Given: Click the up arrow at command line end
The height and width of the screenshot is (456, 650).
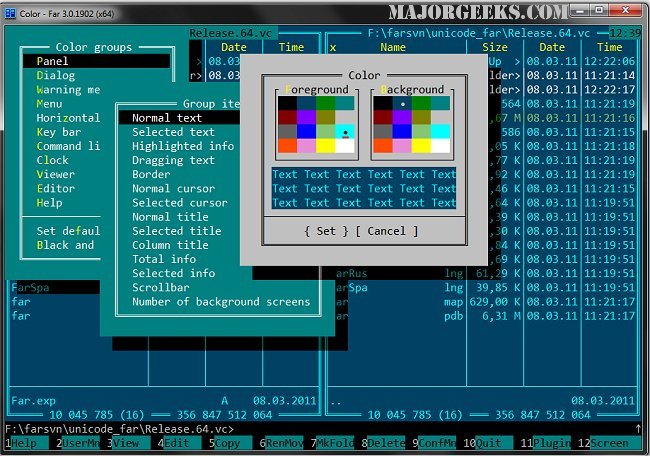Looking at the screenshot, I should click(638, 428).
